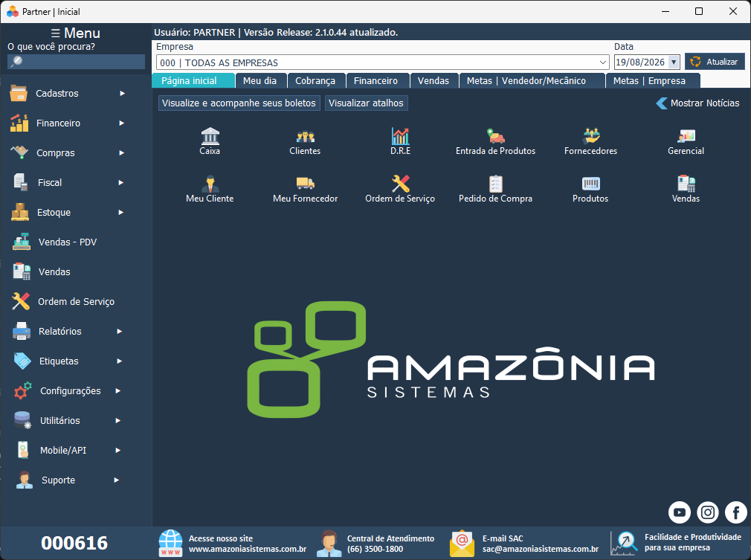Switch to the Vendas tab

pyautogui.click(x=434, y=80)
